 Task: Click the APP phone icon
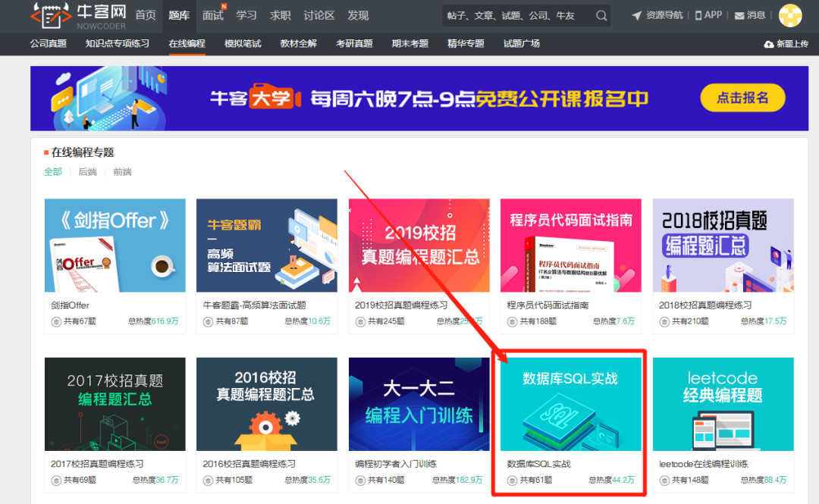(698, 16)
